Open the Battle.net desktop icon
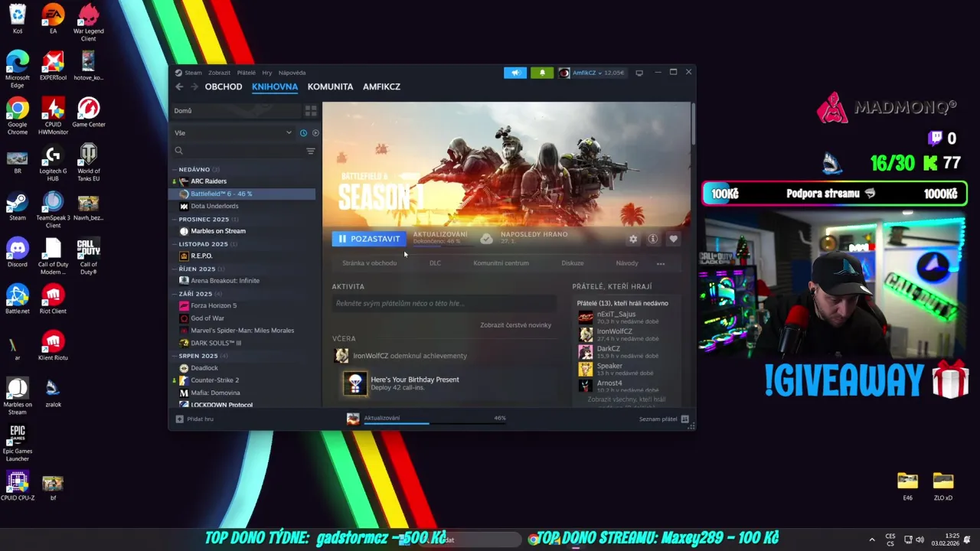 pos(17,298)
